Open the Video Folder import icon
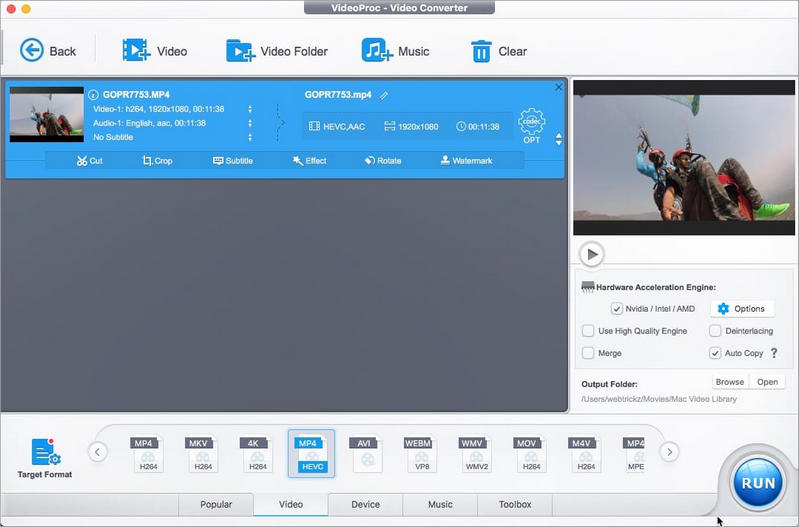Viewport: 799px width, 527px height. pos(239,51)
